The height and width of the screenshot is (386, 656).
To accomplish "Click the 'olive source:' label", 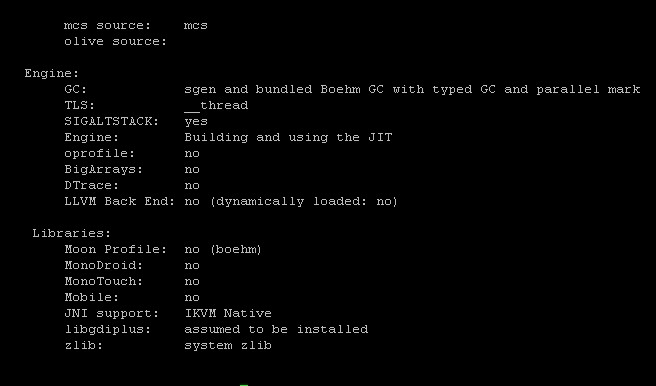I will pos(115,41).
